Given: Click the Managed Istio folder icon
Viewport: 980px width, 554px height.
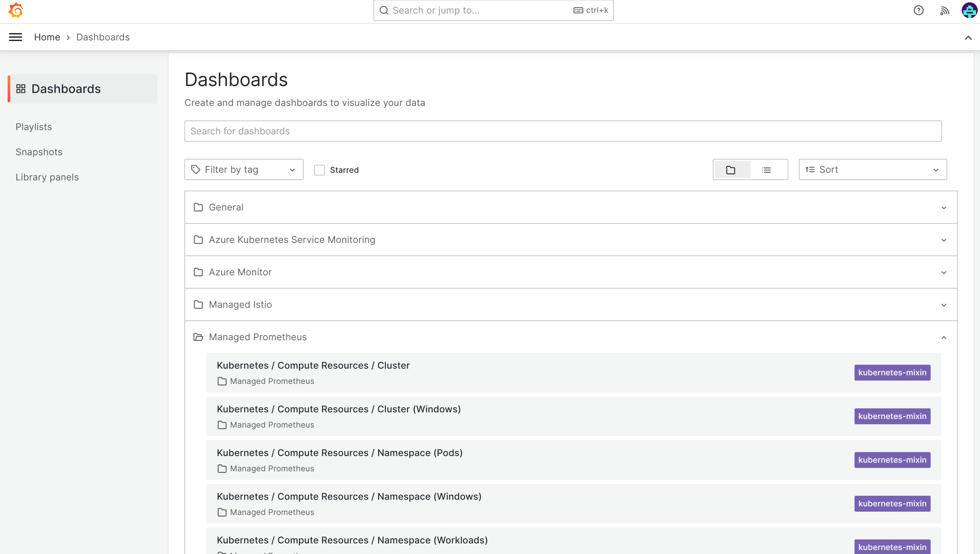Looking at the screenshot, I should pyautogui.click(x=198, y=304).
